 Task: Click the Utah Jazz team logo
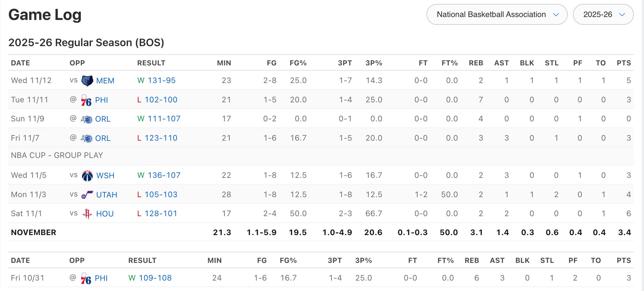click(x=87, y=195)
